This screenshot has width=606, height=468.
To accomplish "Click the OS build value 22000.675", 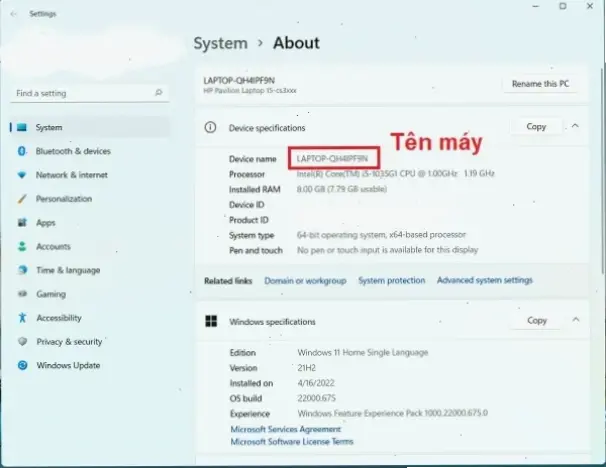I will [x=317, y=398].
